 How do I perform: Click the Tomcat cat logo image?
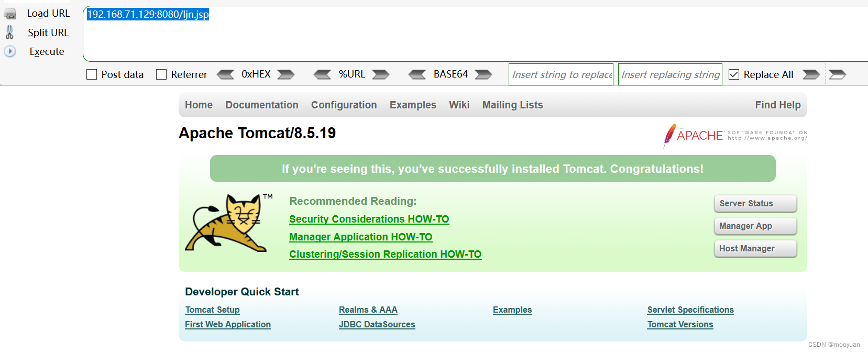(226, 223)
